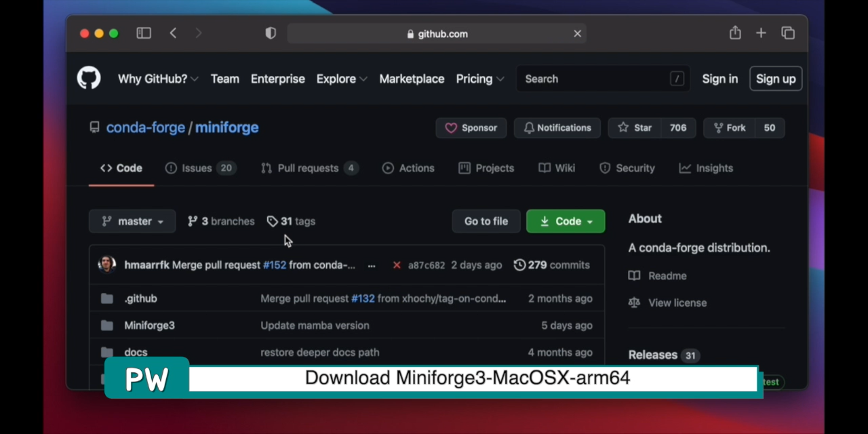Switch to the Code tab
The image size is (868, 434).
point(121,168)
